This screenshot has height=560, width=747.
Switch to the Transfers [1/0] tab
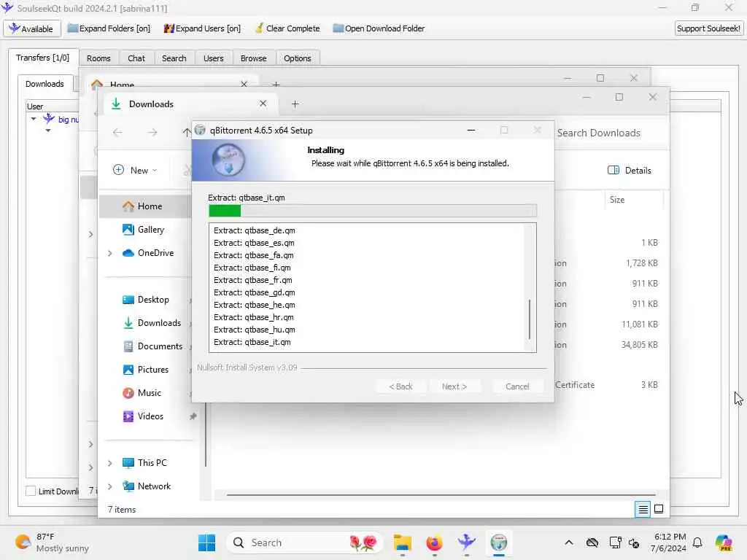pyautogui.click(x=42, y=58)
